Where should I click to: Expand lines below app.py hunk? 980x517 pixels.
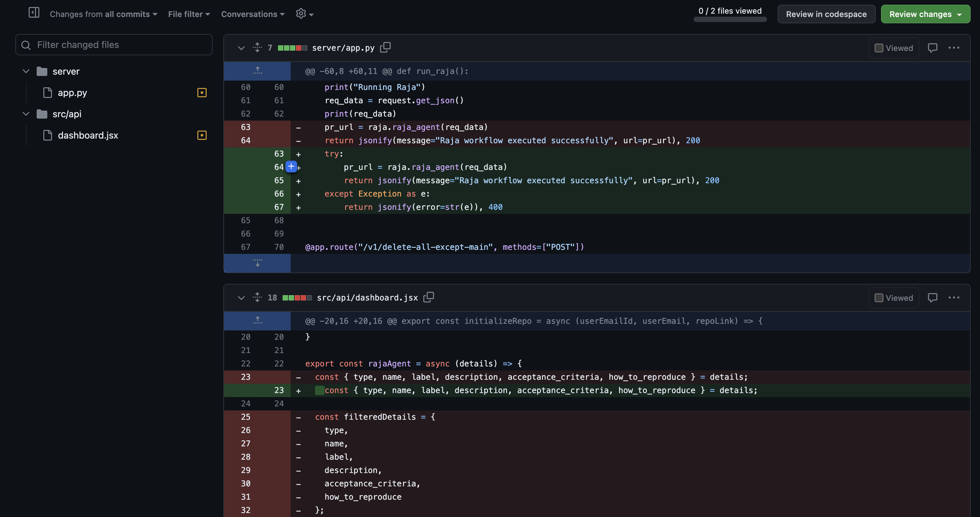coord(257,263)
